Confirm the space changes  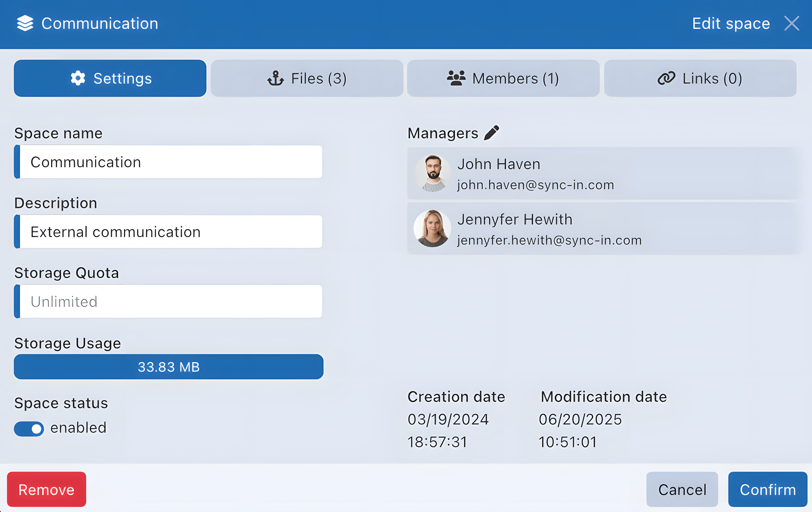[x=768, y=489]
